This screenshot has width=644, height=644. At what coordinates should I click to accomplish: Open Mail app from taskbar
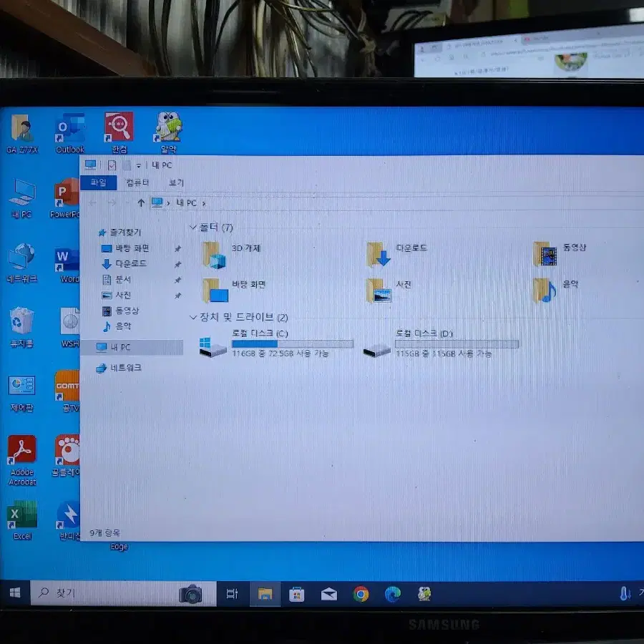click(x=329, y=594)
